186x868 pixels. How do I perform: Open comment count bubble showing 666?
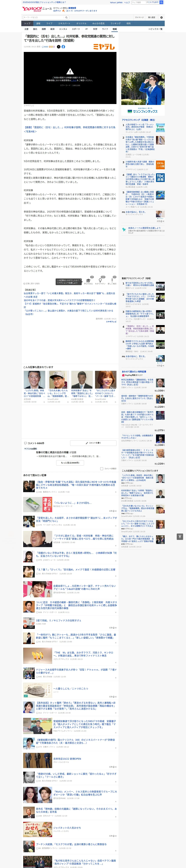pos(45,47)
